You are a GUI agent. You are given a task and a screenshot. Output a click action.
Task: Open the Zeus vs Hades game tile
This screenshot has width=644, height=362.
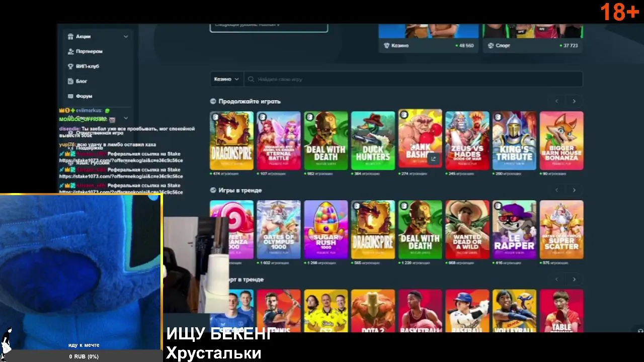pos(467,140)
